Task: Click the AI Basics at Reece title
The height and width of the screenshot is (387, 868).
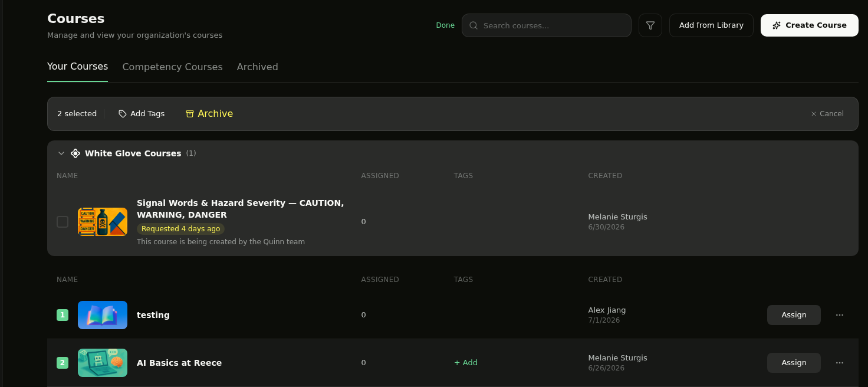Action: click(x=179, y=363)
